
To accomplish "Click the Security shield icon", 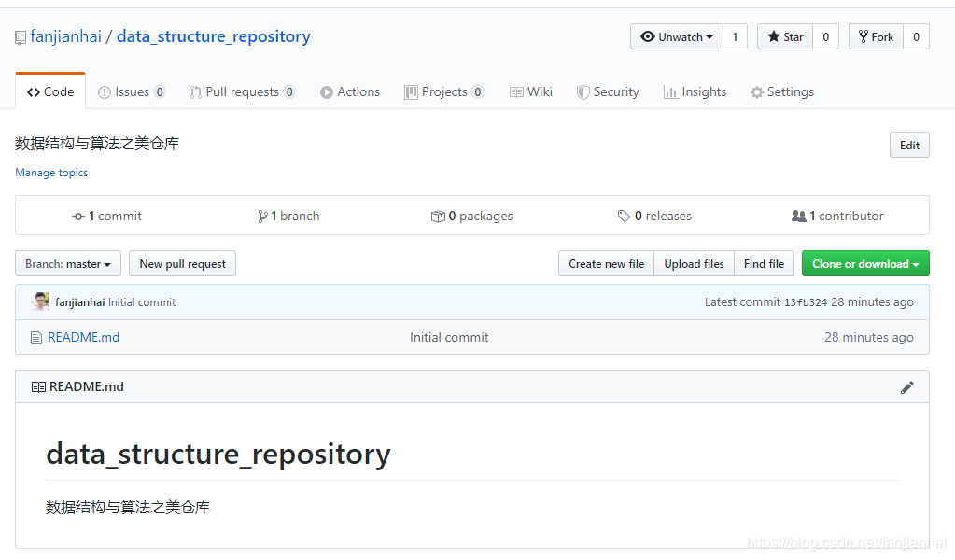I will 583,92.
